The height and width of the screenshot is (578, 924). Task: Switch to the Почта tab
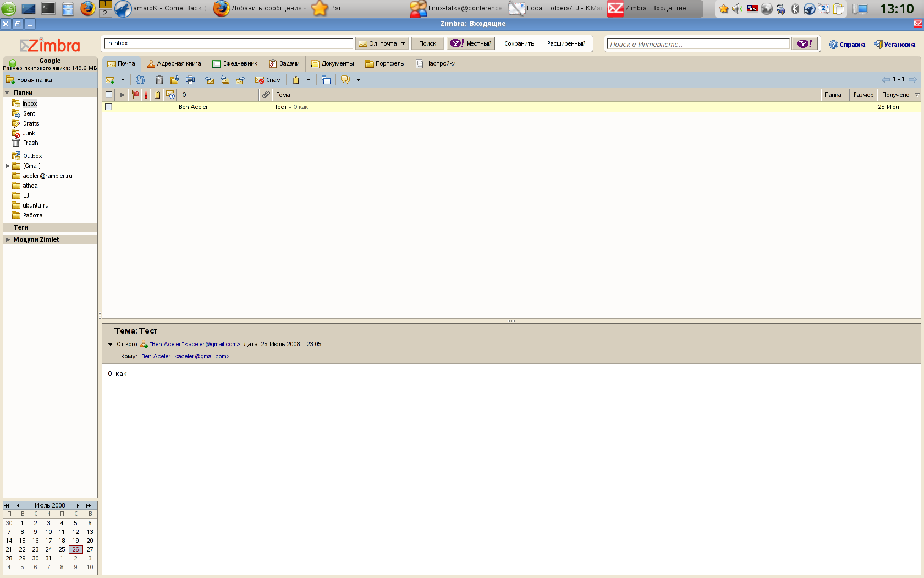pos(122,64)
